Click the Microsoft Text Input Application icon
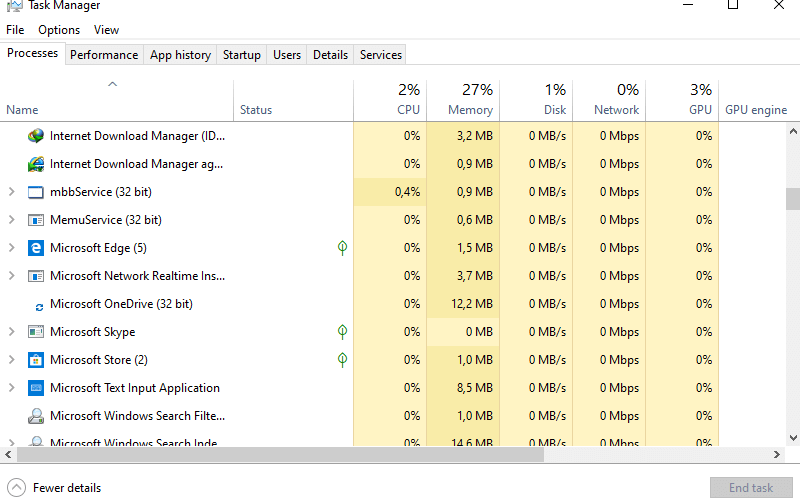 (36, 388)
